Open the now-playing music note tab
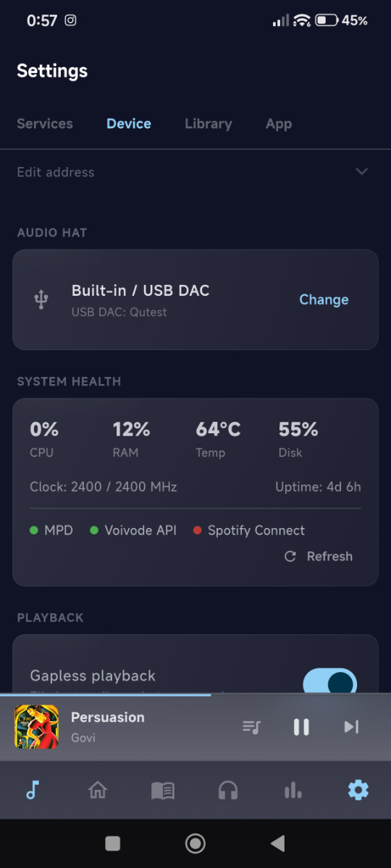The image size is (391, 868). click(x=32, y=790)
